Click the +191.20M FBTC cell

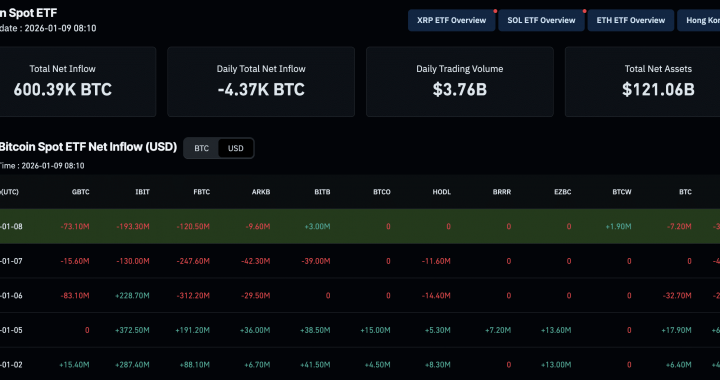point(193,330)
